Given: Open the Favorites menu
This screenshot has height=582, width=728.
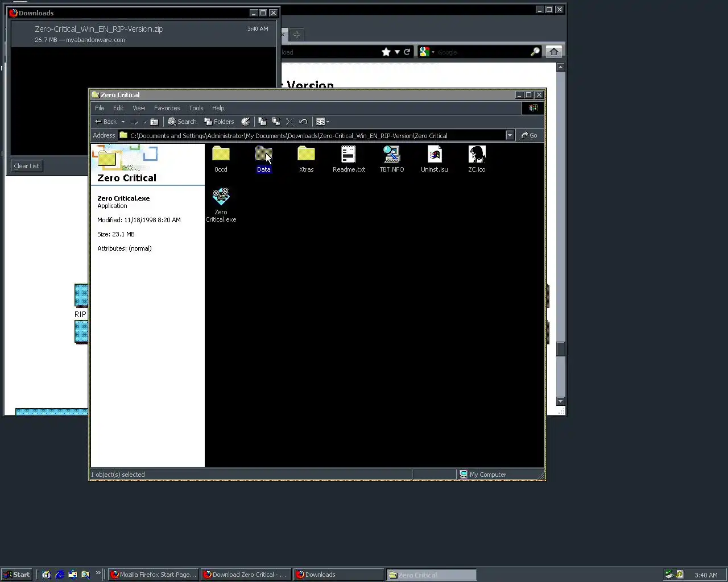Looking at the screenshot, I should click(167, 108).
